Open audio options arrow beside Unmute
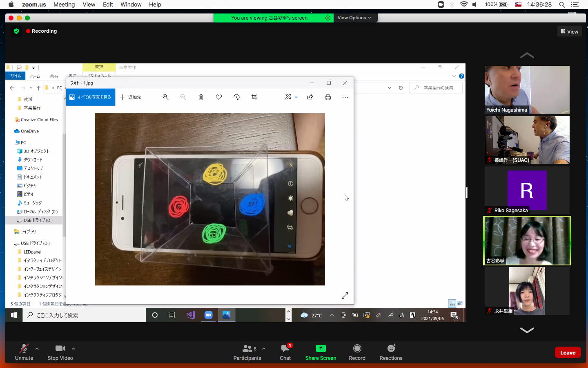The height and width of the screenshot is (368, 588). (37, 349)
